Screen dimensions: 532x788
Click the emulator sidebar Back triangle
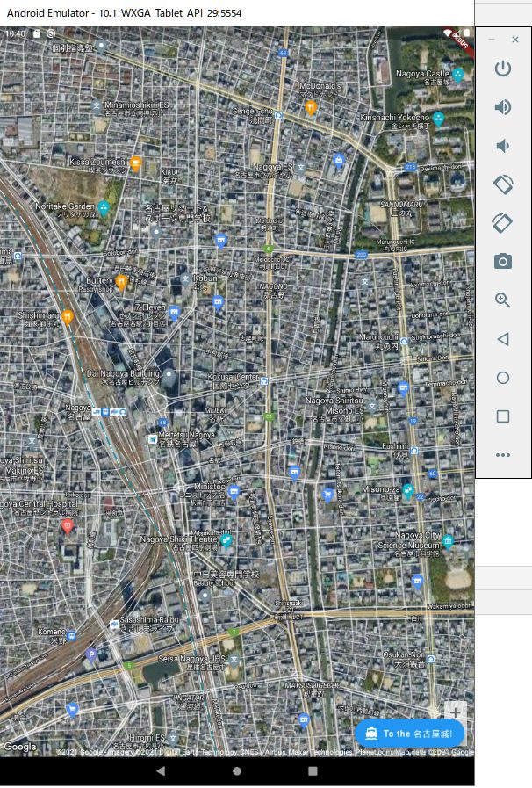[503, 339]
